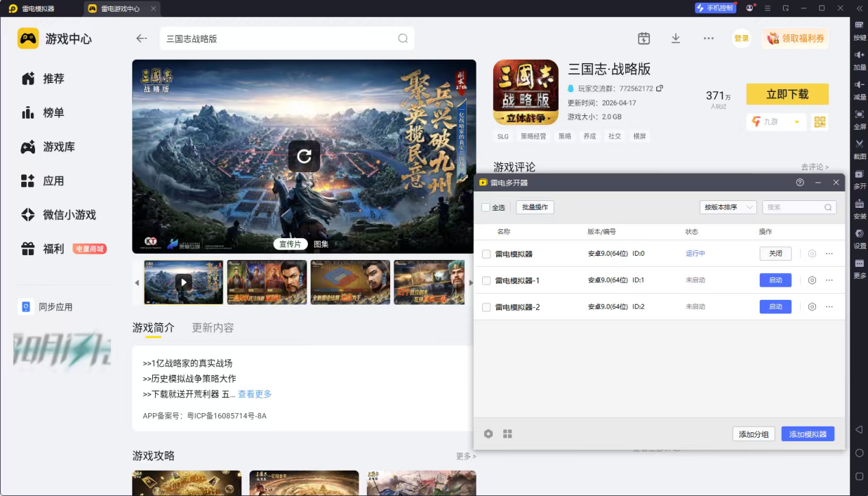Click the hexagon settings icon in 多开器 footer
The image size is (868, 496).
coord(488,434)
